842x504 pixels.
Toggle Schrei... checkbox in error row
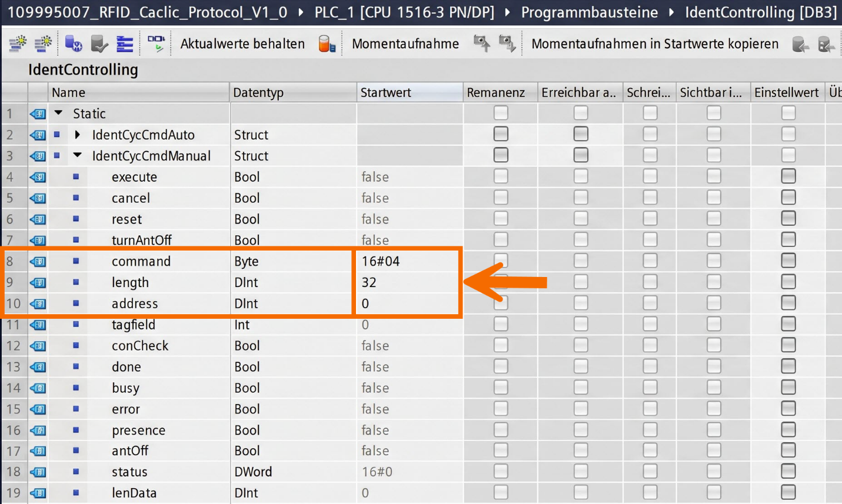(x=650, y=408)
